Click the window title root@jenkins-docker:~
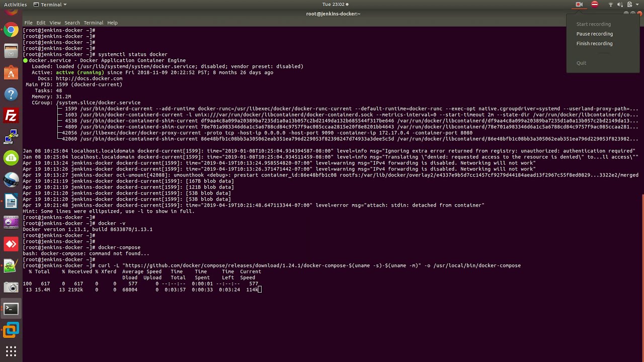The height and width of the screenshot is (362, 644). coord(333,14)
